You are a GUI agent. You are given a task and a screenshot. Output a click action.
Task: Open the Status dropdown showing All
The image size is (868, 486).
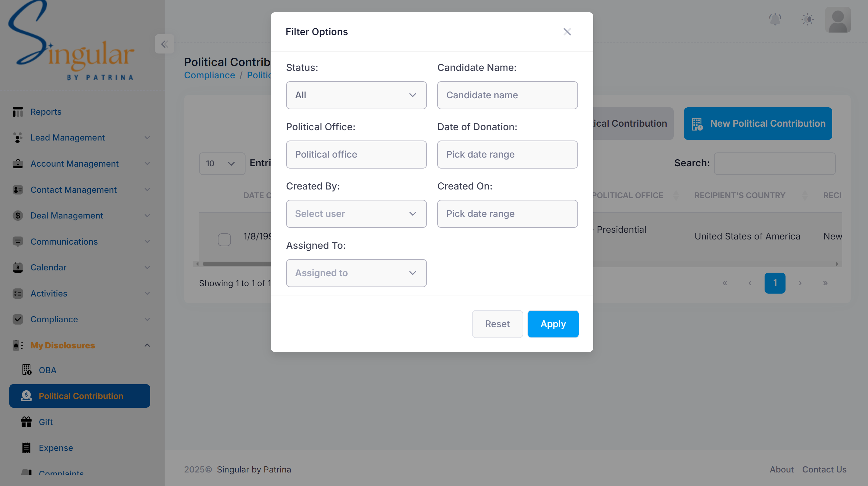tap(356, 95)
